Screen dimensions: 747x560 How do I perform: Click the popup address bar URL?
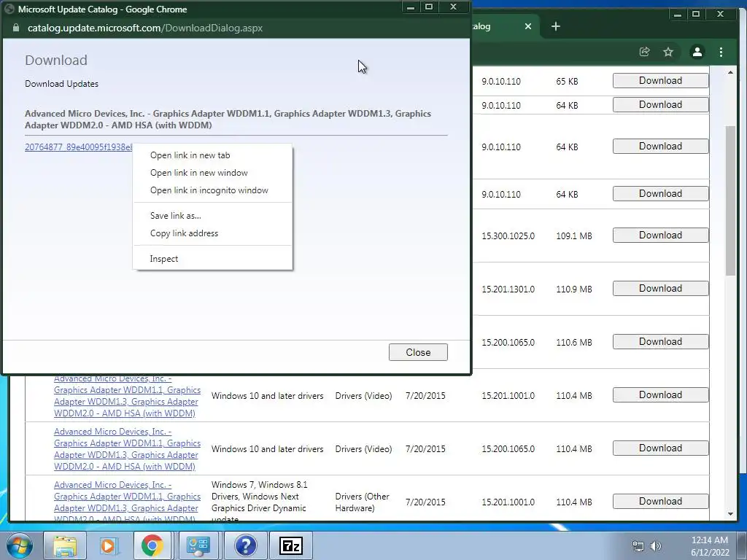coord(145,28)
